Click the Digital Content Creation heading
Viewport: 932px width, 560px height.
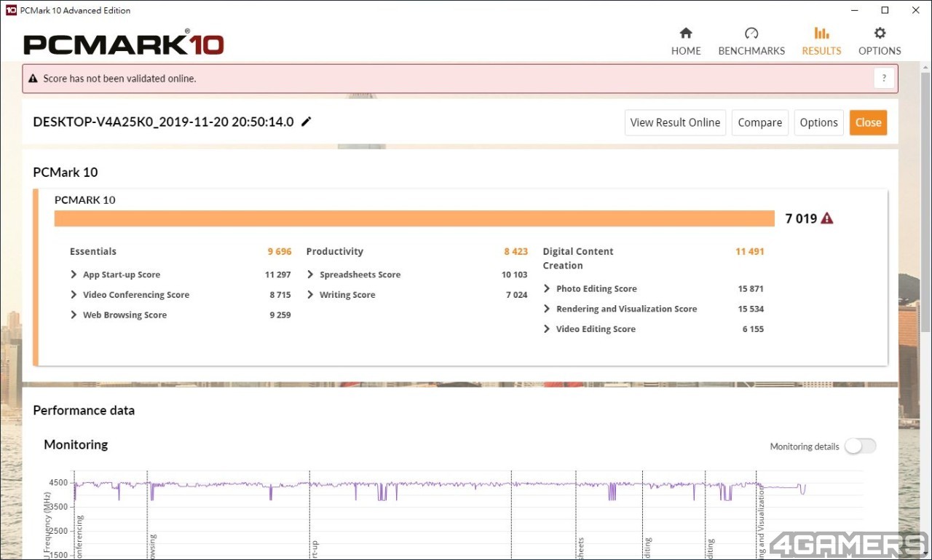(x=578, y=259)
